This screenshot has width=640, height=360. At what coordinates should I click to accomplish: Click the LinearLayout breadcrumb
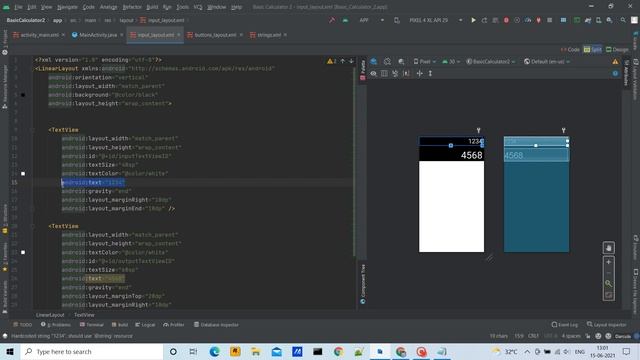pos(50,315)
